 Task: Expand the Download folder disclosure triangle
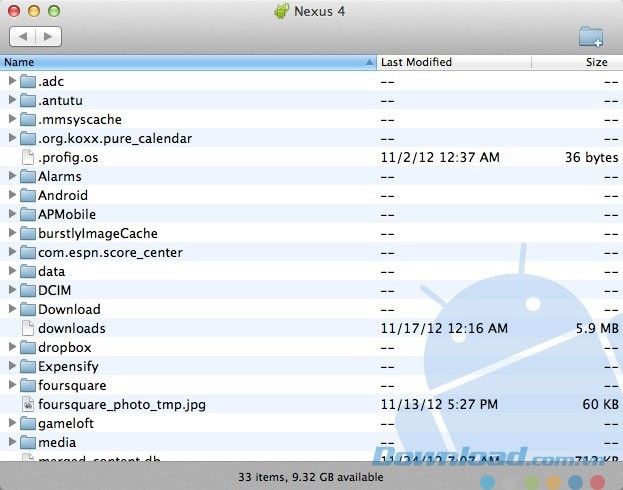[x=12, y=309]
